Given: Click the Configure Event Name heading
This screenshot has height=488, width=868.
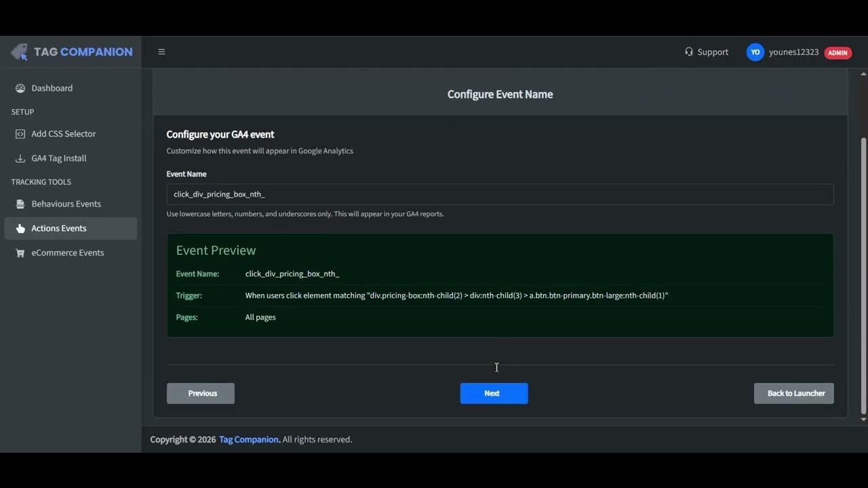Looking at the screenshot, I should tap(500, 94).
